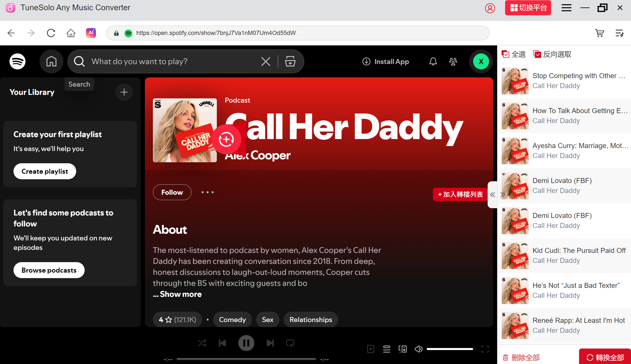The image size is (631, 364).
Task: Open the Friend Activity icon
Action: pos(453,61)
